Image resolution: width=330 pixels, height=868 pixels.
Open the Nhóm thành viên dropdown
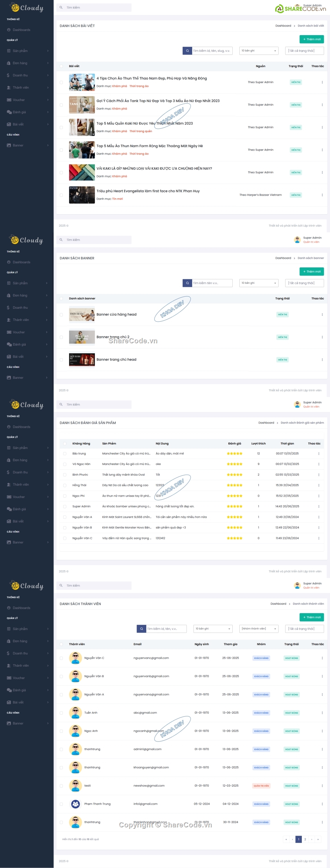pos(259,629)
